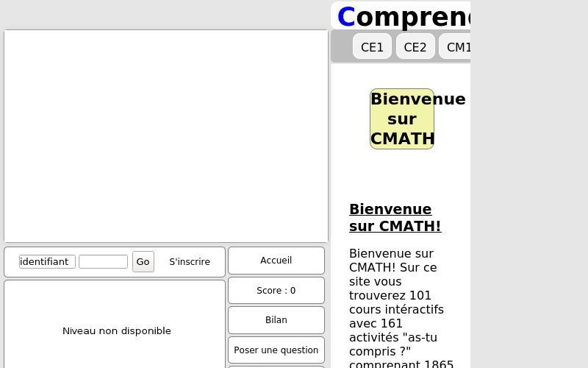Click the Comprendre site title logo
588x368 pixels.
pyautogui.click(x=412, y=16)
